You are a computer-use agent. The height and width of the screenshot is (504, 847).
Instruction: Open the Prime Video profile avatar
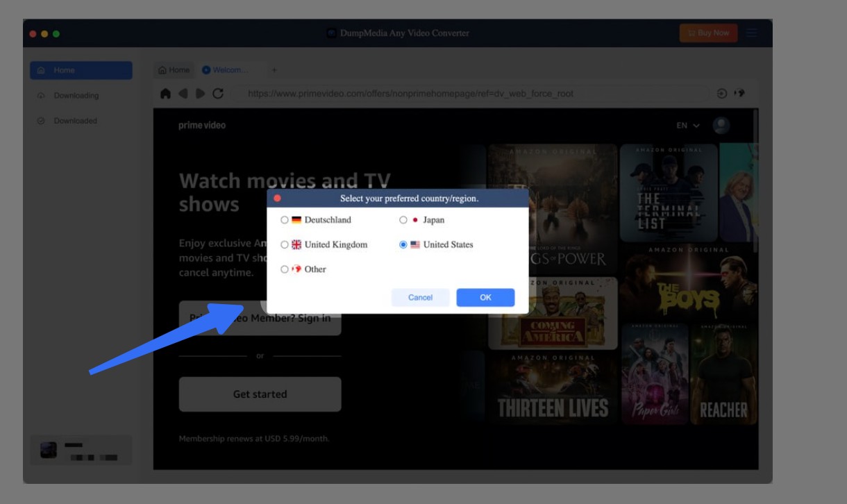721,126
